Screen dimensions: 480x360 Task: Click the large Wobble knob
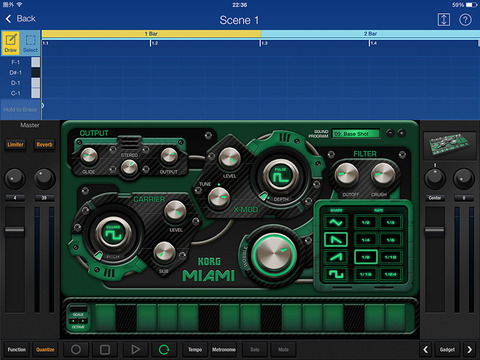[x=274, y=254]
